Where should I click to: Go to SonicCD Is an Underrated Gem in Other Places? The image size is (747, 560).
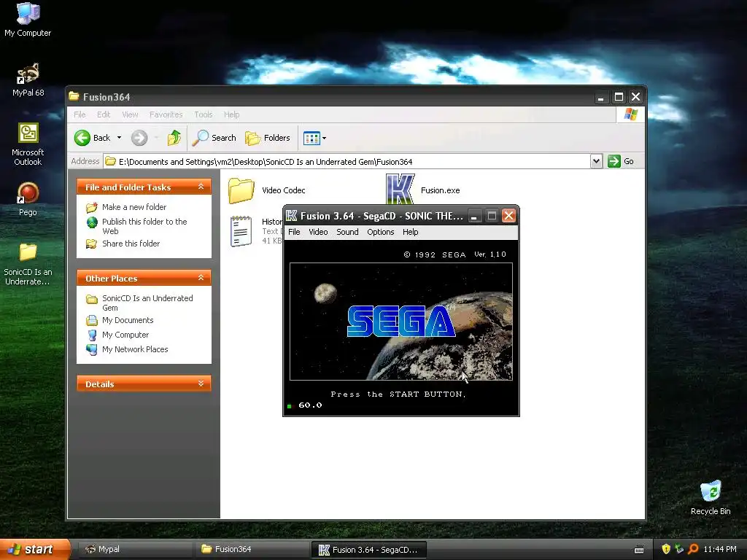pos(147,303)
